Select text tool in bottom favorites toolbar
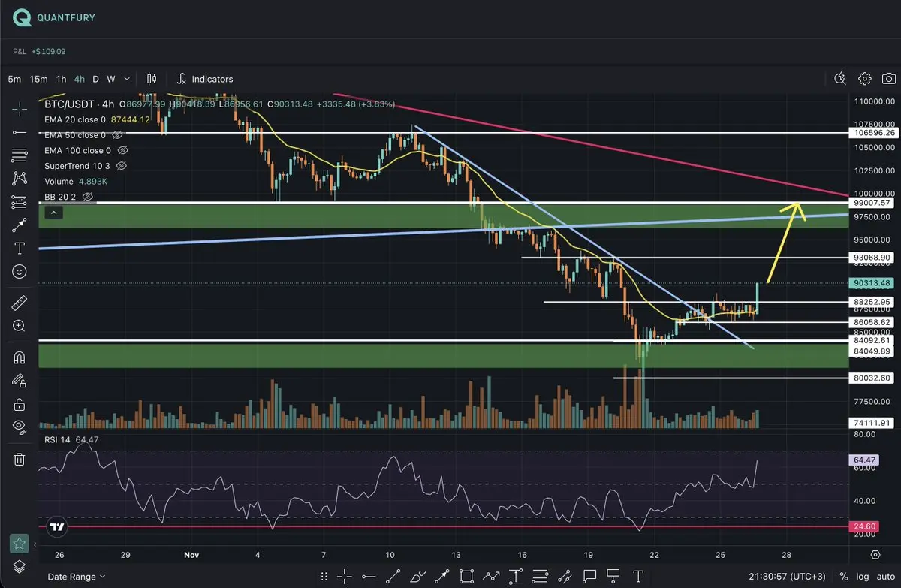The image size is (901, 588). click(637, 576)
